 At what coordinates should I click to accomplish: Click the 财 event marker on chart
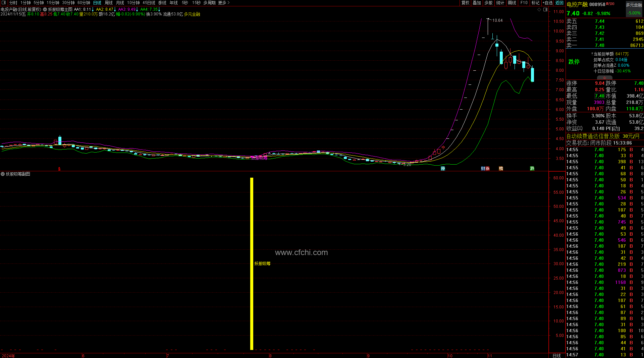(x=483, y=169)
